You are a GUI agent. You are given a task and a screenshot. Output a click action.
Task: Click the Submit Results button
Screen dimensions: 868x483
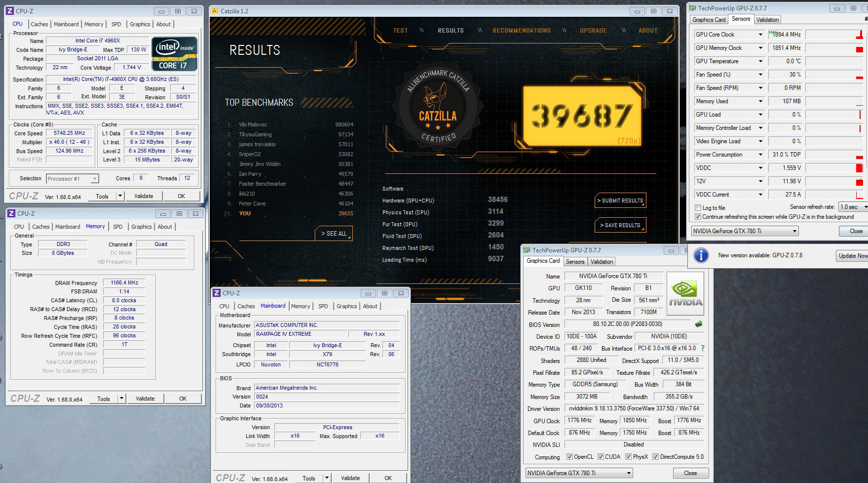coord(620,201)
